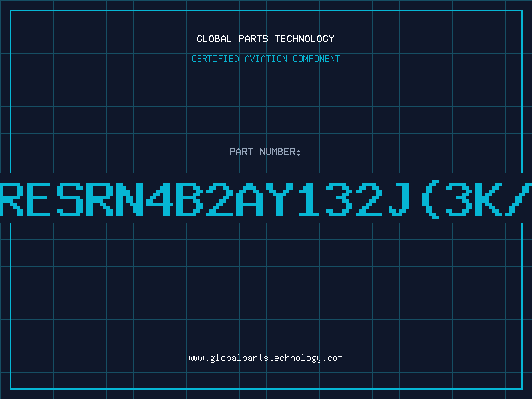Select the word AVIATION in the subtitle
Screen dimensions: 532x399
[x=266, y=59]
